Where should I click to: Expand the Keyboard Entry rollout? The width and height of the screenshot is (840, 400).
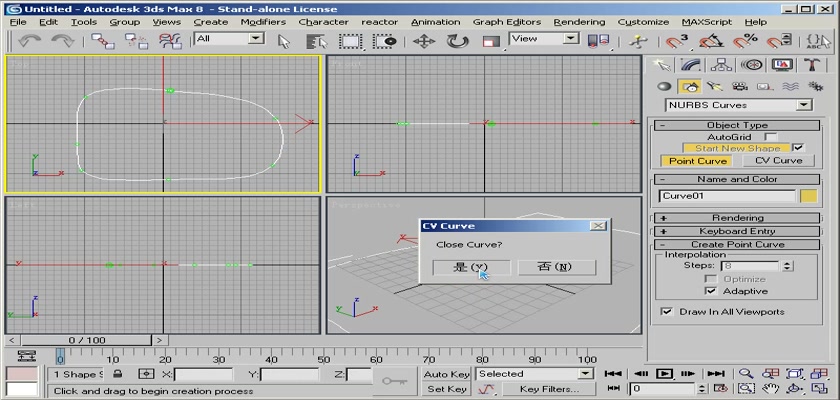(737, 231)
